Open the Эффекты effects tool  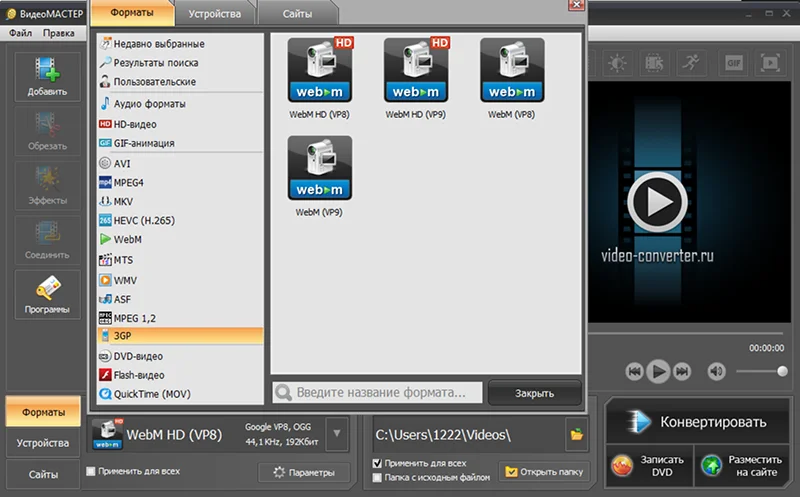[47, 186]
